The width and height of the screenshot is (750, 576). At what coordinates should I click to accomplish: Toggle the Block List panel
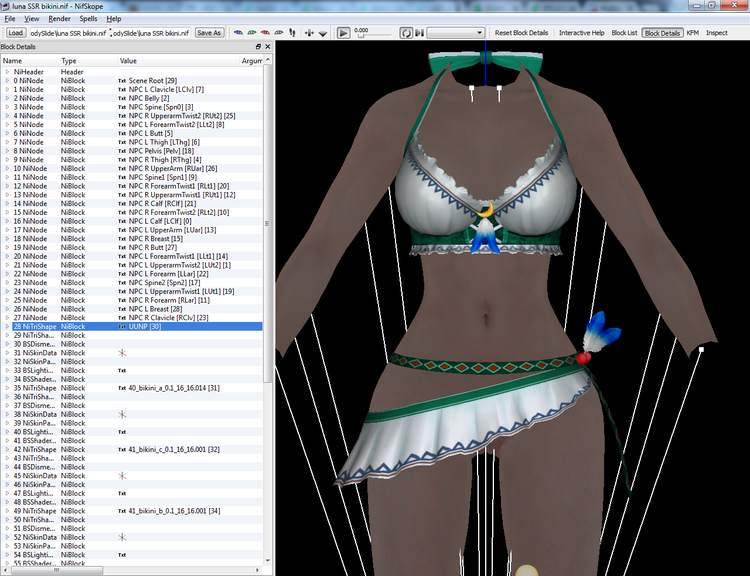click(x=624, y=33)
